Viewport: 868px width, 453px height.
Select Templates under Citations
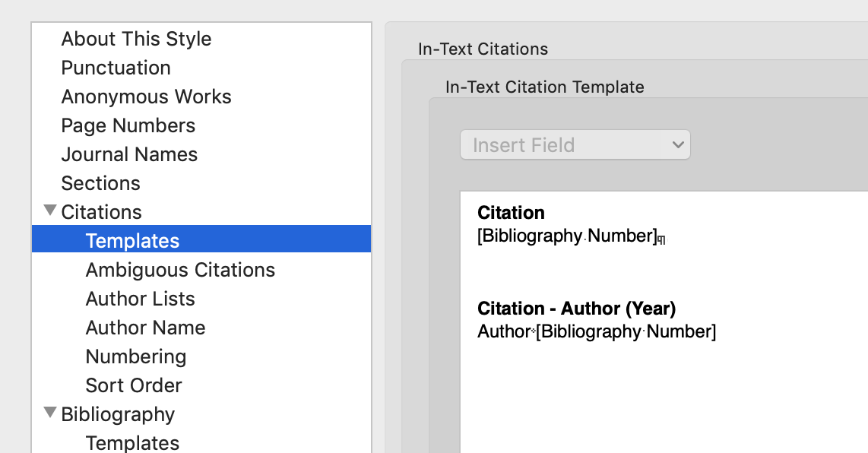pos(132,241)
